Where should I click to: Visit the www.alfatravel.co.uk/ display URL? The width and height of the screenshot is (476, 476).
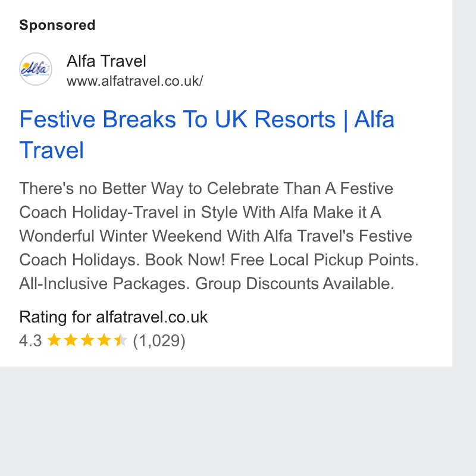135,81
